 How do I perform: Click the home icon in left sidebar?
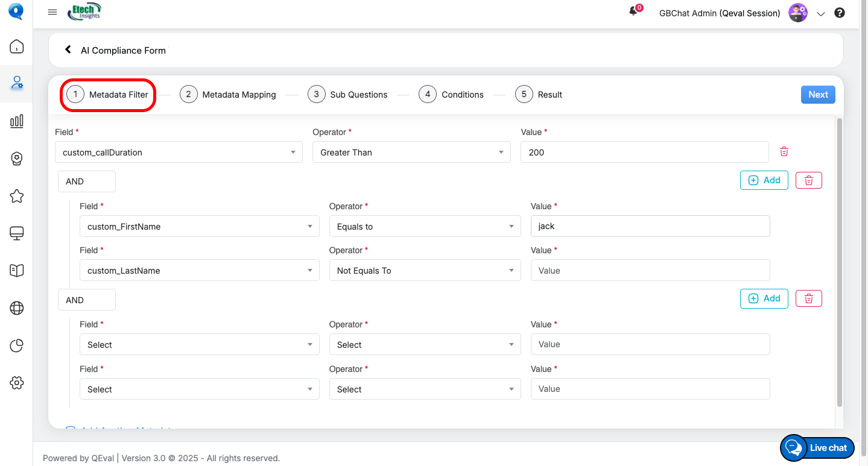(17, 46)
